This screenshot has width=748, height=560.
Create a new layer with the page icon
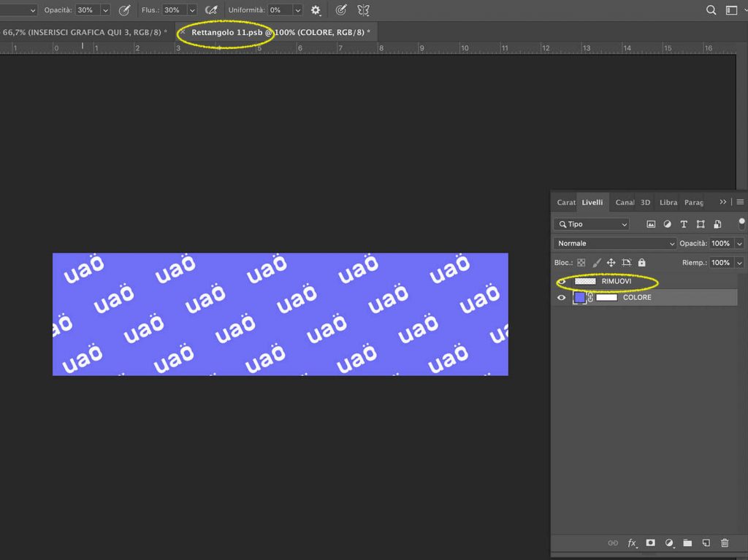706,543
